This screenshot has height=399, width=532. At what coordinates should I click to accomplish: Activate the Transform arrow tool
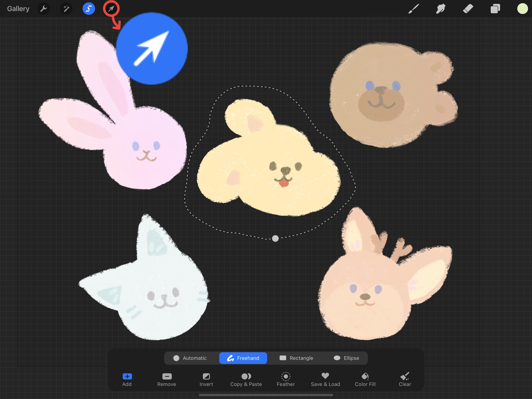111,9
